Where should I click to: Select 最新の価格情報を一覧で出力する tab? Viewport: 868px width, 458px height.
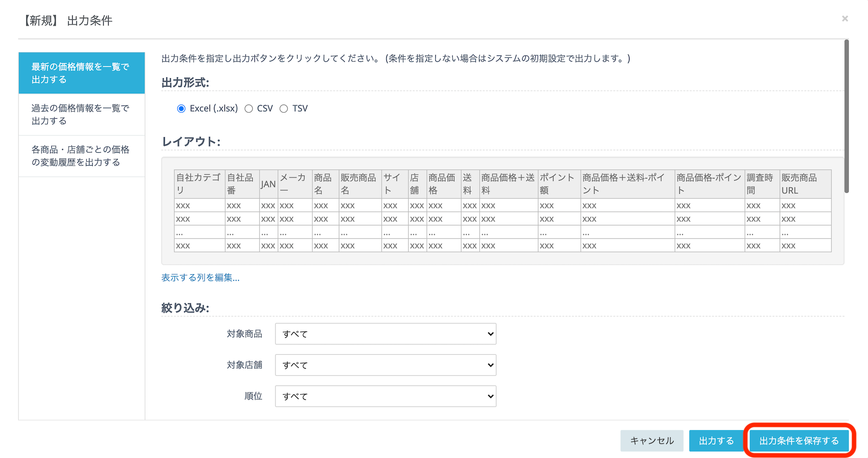point(81,73)
